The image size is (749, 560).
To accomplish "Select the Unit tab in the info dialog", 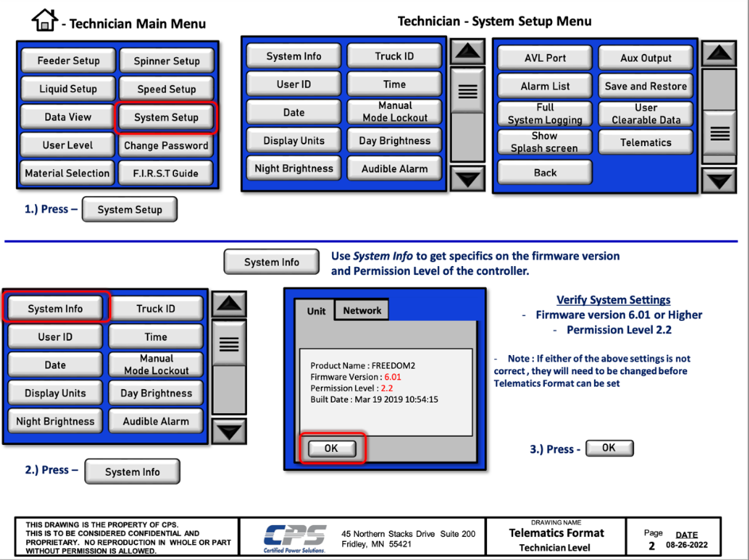I will (316, 311).
